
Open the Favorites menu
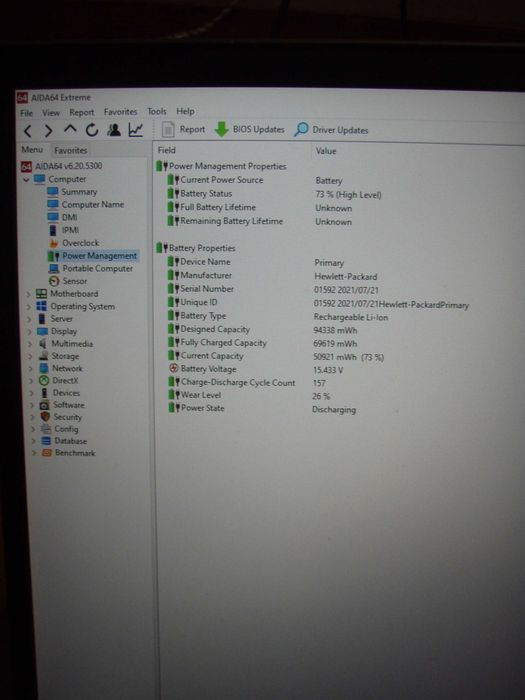[121, 112]
